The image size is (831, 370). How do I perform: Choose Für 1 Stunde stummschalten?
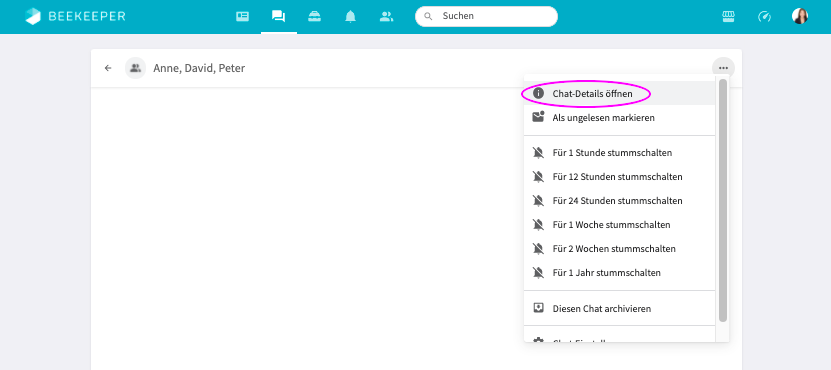click(620, 153)
